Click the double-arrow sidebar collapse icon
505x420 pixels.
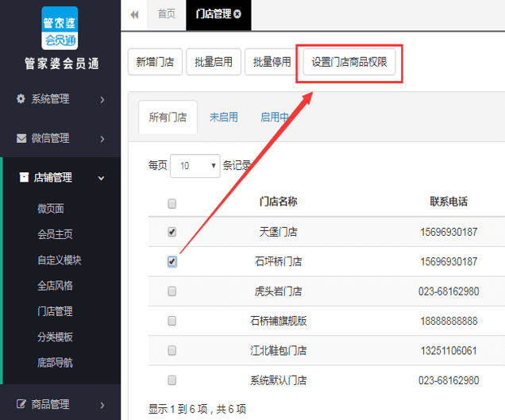click(134, 14)
